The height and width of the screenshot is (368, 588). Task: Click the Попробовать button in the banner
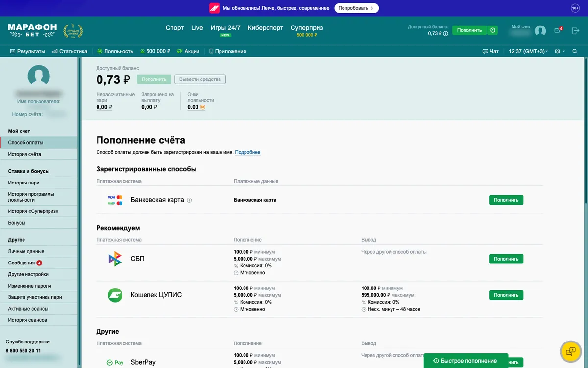[x=357, y=8]
